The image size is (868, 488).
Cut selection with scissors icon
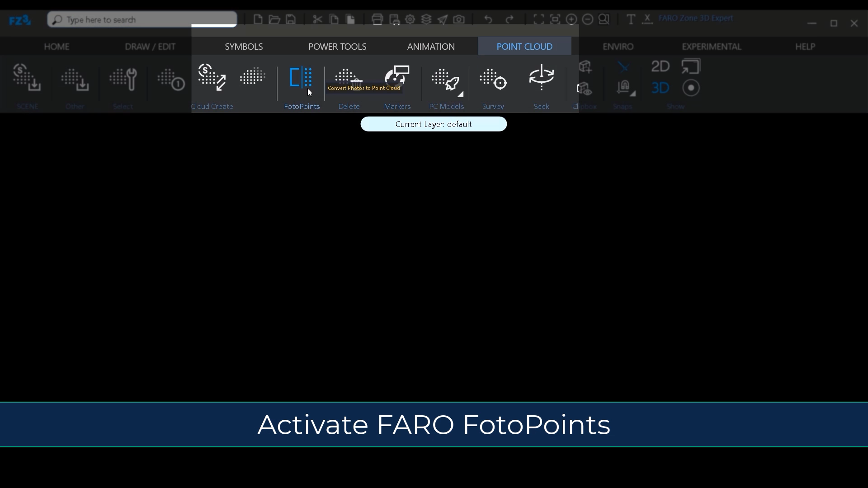tap(317, 19)
